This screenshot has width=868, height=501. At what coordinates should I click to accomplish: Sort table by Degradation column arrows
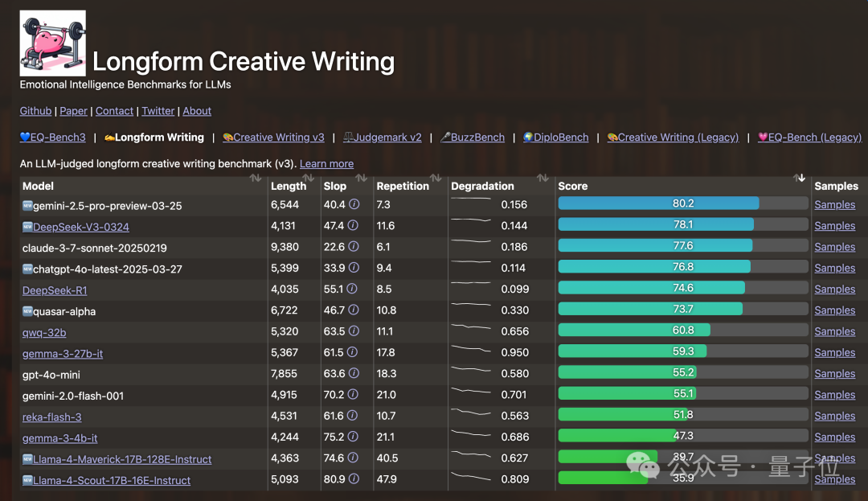point(543,178)
